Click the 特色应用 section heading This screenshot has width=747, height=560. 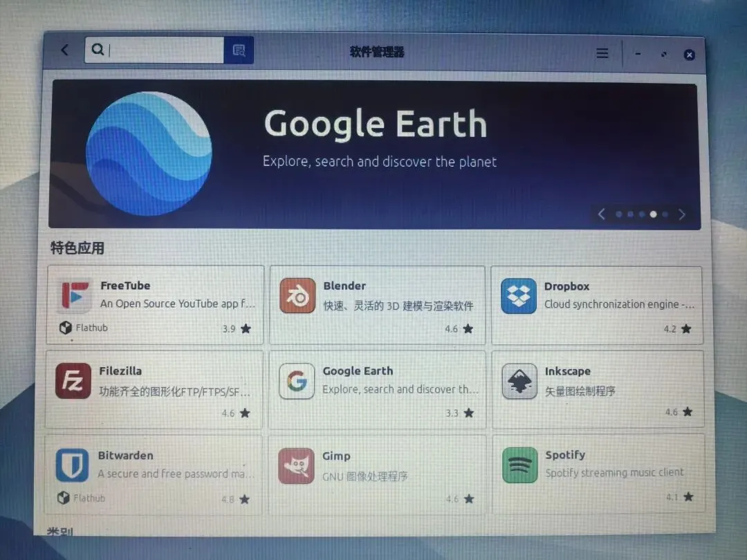coord(77,248)
